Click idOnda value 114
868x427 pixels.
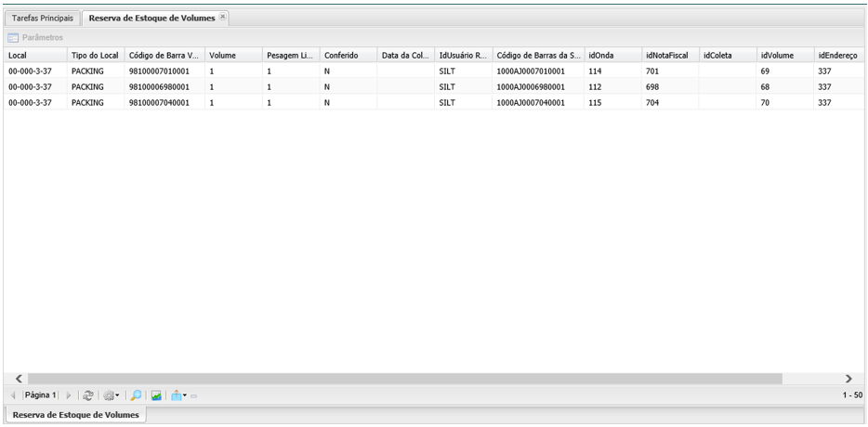pos(595,71)
